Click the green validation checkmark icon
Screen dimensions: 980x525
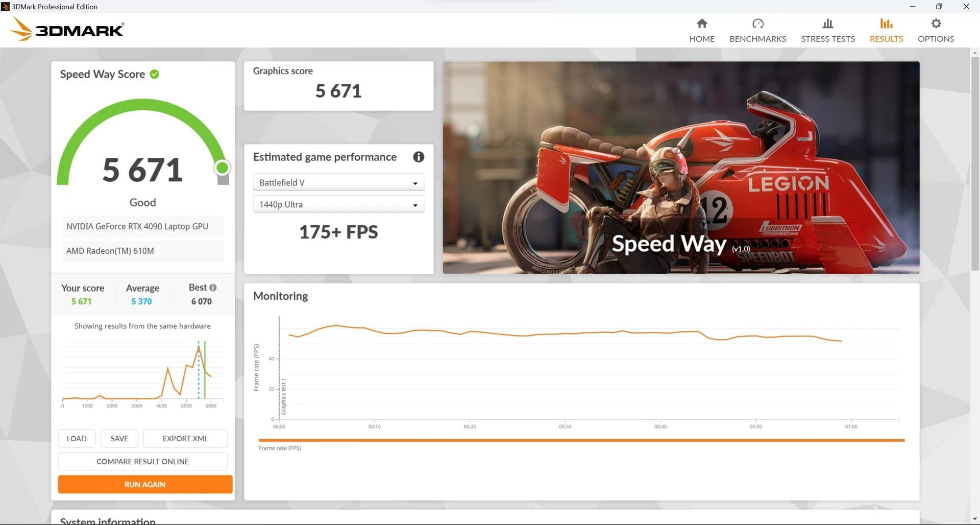tap(155, 74)
